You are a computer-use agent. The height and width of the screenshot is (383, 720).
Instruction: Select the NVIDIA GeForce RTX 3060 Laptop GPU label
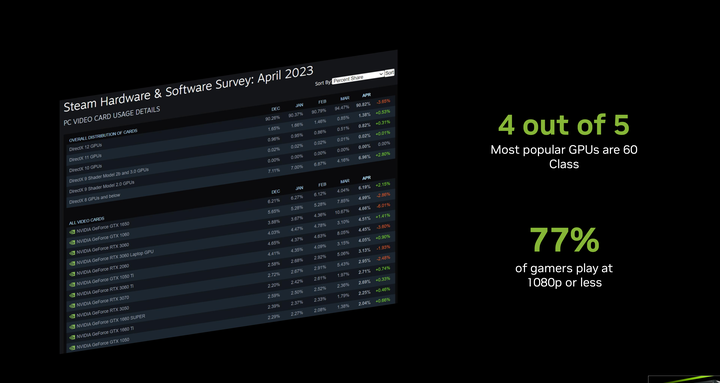pos(115,257)
